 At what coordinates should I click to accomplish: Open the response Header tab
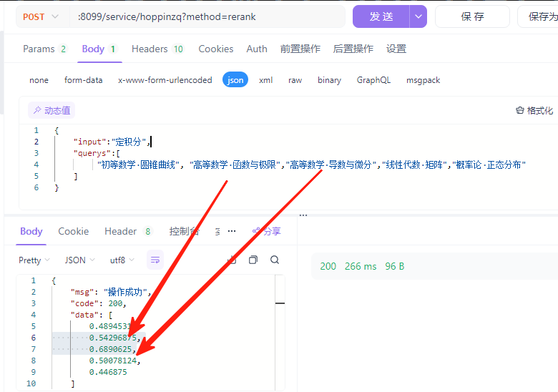click(128, 231)
